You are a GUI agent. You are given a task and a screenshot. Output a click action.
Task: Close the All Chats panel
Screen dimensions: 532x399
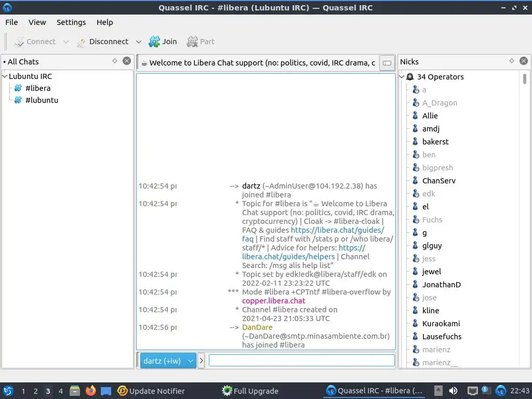(x=127, y=61)
